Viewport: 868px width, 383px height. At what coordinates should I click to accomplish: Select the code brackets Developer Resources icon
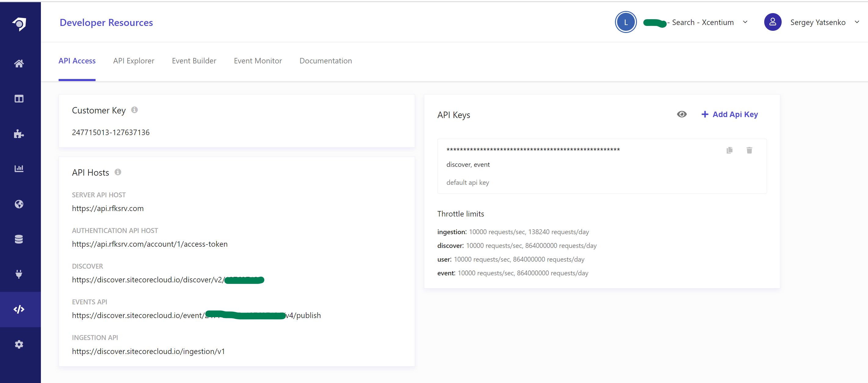(19, 309)
